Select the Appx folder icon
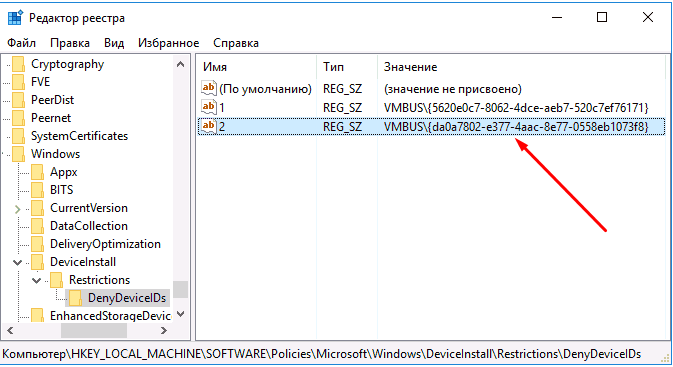673x367 pixels. 37,172
